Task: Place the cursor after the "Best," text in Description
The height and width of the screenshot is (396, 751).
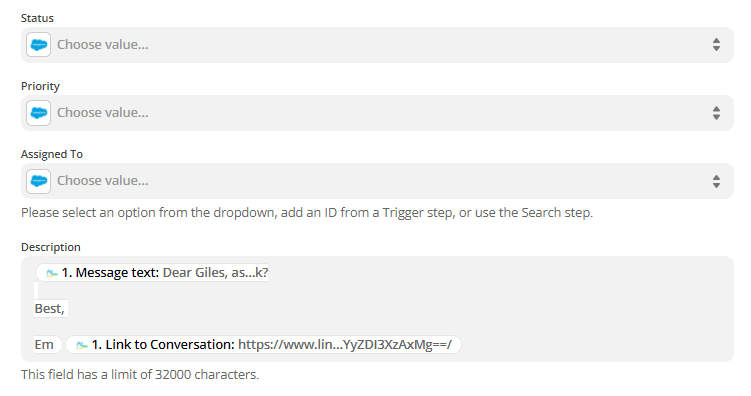Action: tap(66, 308)
